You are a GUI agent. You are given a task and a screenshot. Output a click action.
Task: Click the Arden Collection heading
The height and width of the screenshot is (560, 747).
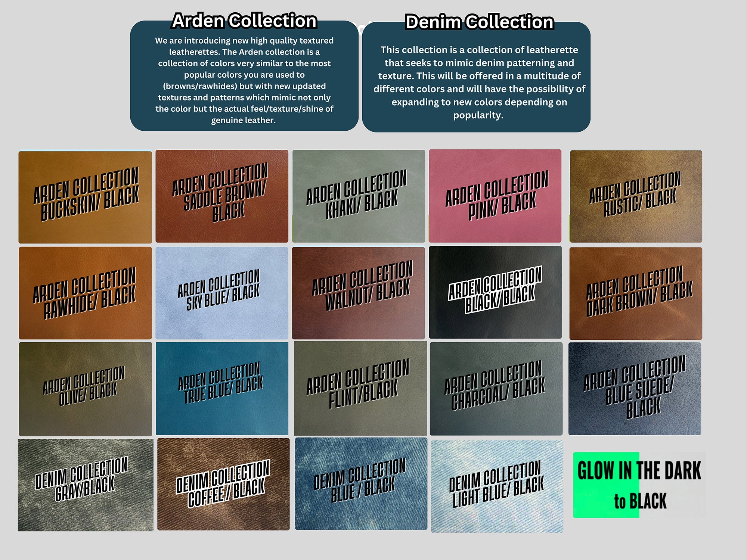(244, 21)
